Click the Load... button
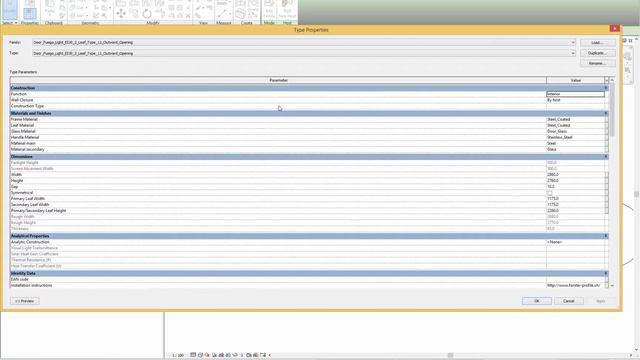Screen dimensions: 640x360 598,42
